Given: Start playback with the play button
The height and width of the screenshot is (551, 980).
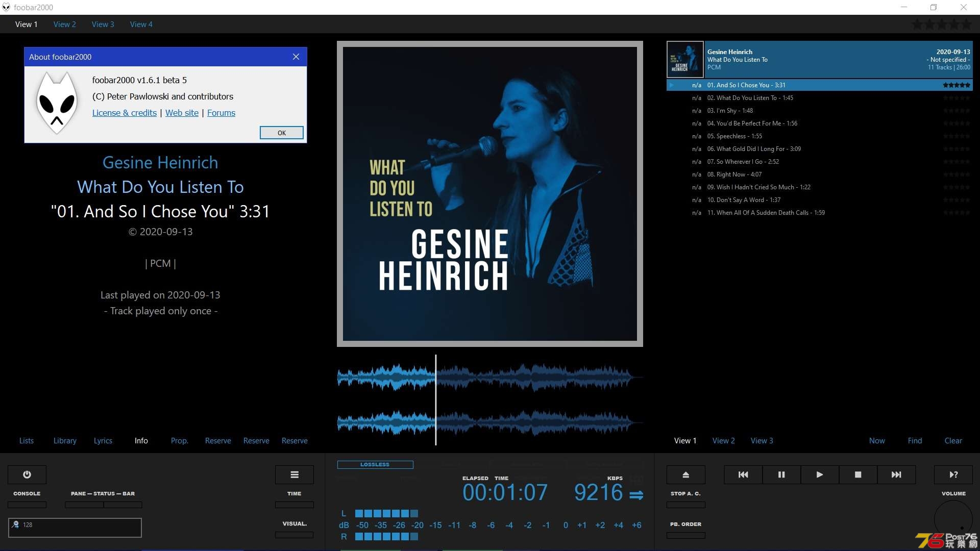Looking at the screenshot, I should click(x=820, y=474).
